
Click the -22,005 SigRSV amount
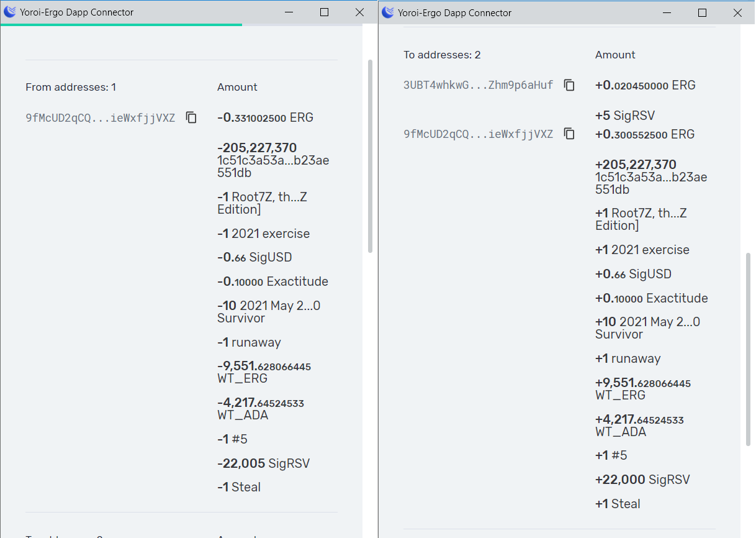point(263,463)
